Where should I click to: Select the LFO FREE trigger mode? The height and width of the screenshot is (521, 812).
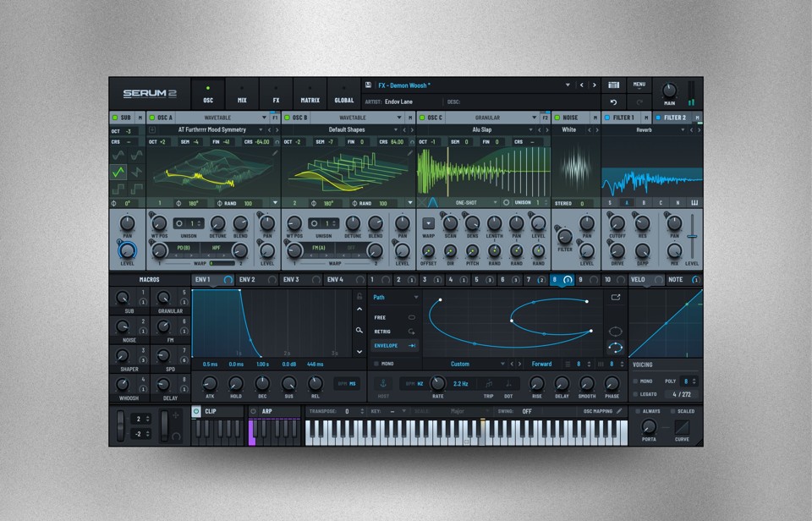[394, 317]
